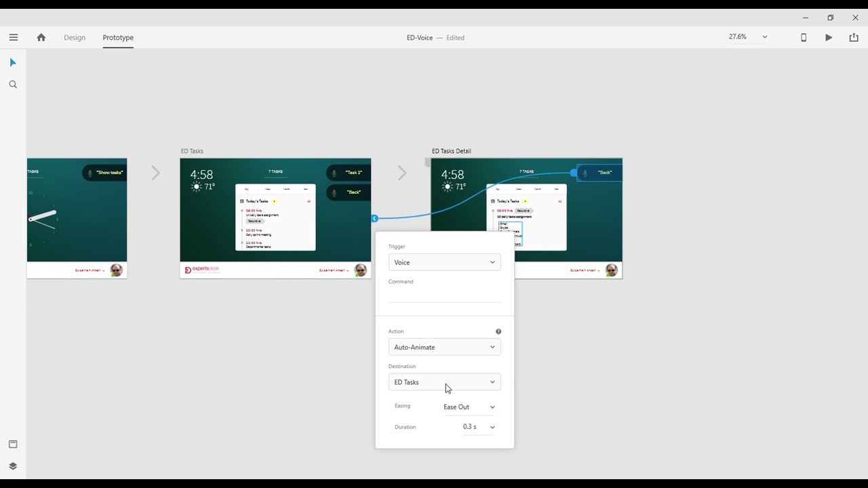Screen dimensions: 868x488
Task: Open the Assets panel icon
Action: (13, 444)
